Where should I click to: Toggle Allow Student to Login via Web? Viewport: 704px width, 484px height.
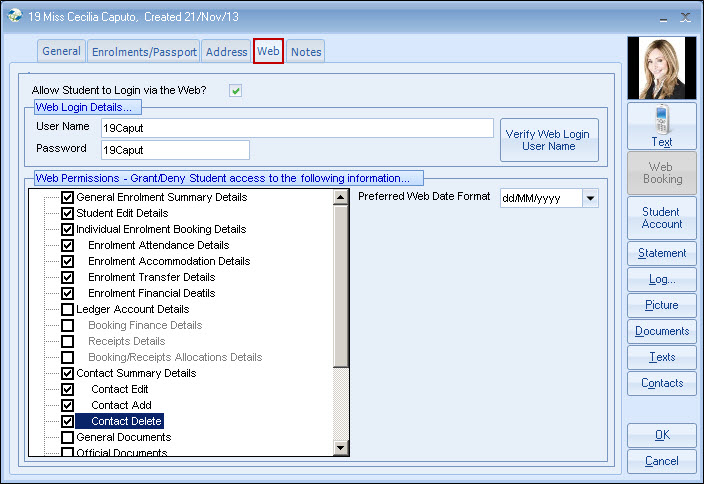click(236, 91)
